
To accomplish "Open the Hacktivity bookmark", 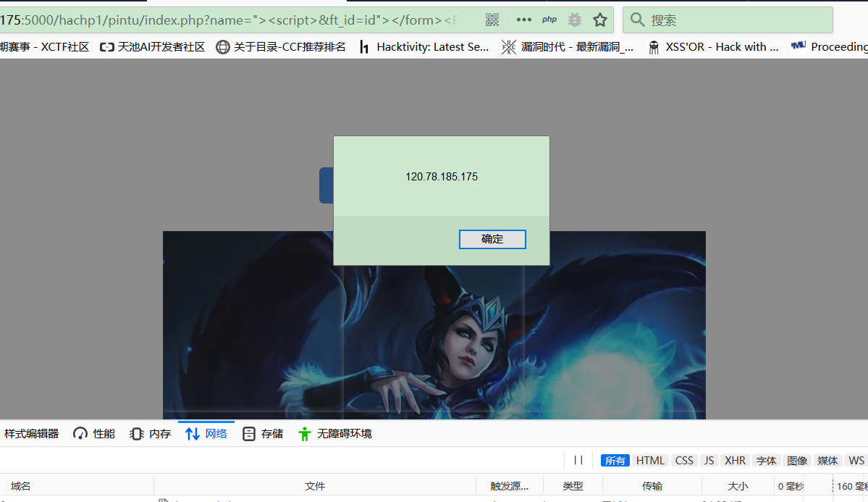I will [x=424, y=47].
